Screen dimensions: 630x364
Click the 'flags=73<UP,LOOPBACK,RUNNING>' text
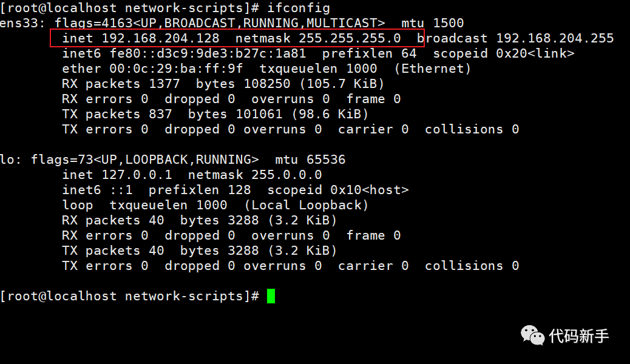coord(144,160)
